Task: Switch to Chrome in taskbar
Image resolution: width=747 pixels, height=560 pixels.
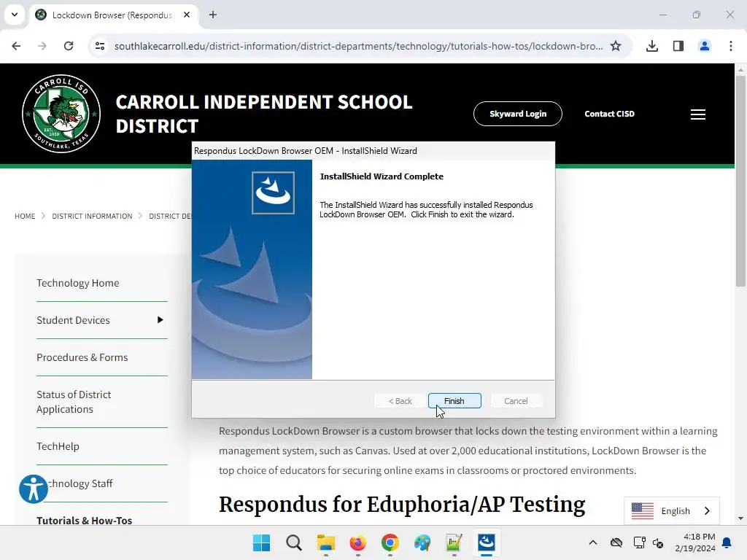Action: pyautogui.click(x=390, y=542)
